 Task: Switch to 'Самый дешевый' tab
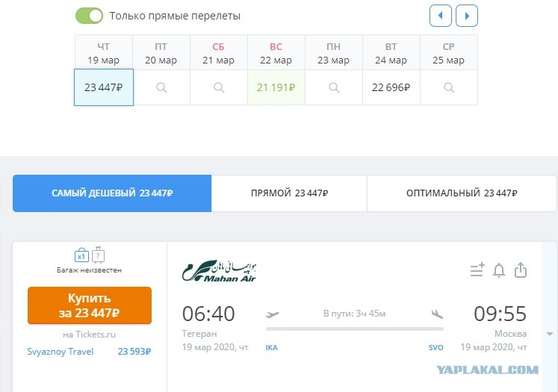[x=112, y=193]
